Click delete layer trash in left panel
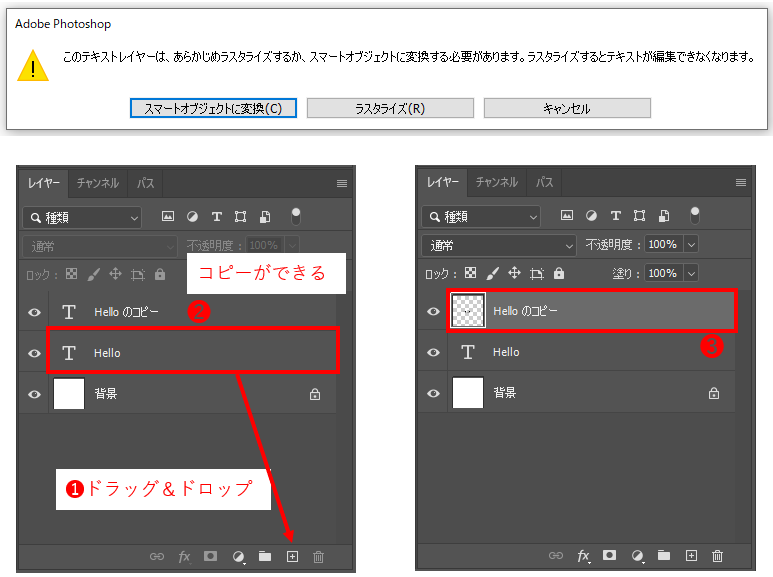Viewport: 773px width, 577px height. (x=318, y=557)
